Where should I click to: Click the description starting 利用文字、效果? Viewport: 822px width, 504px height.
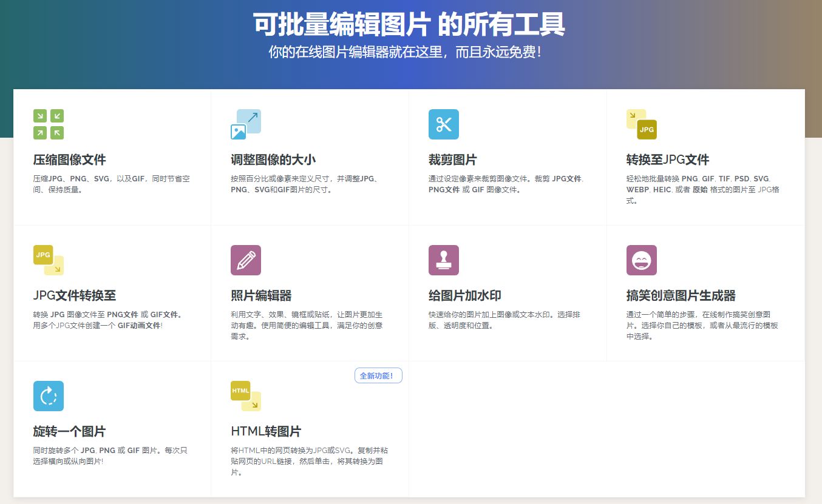(307, 326)
